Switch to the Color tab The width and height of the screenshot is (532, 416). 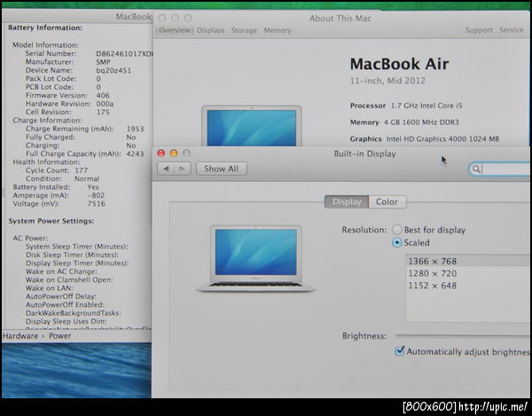pyautogui.click(x=387, y=202)
